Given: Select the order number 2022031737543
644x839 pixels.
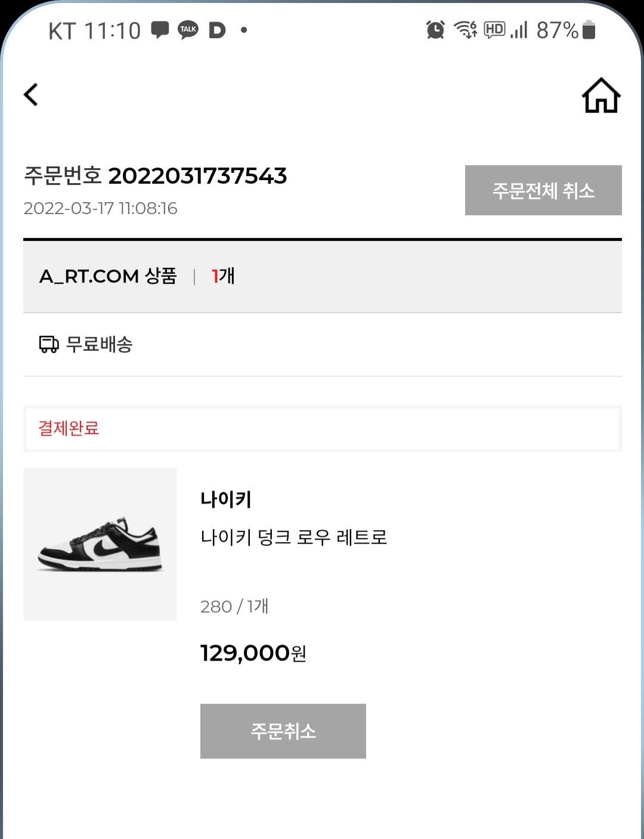Looking at the screenshot, I should point(197,176).
